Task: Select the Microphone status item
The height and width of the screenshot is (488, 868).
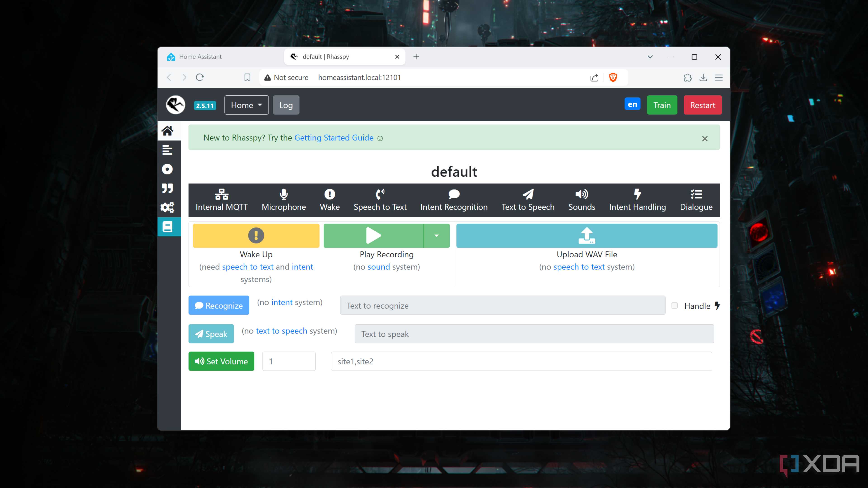Action: [284, 200]
